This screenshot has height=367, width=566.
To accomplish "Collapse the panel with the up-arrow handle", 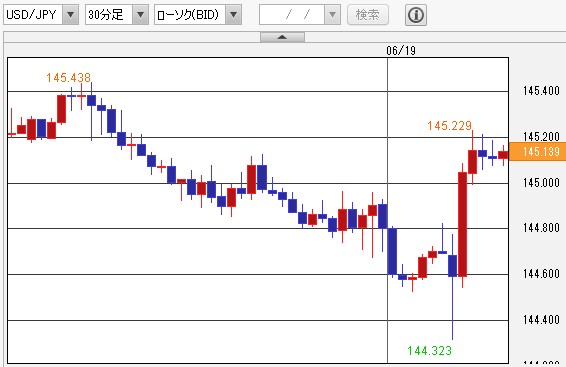I will [282, 37].
